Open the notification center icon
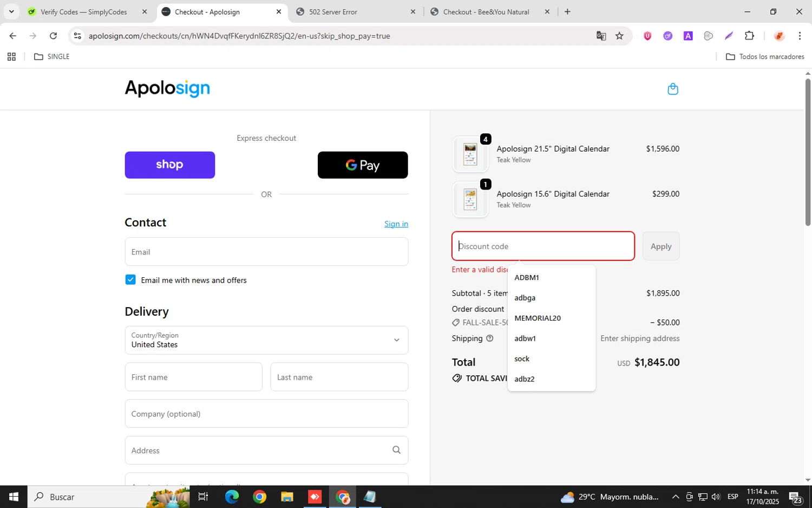This screenshot has width=812, height=508. [796, 497]
